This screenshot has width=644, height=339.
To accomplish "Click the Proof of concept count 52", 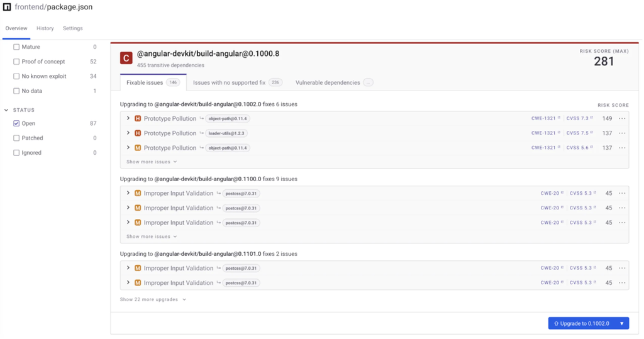I will (x=93, y=62).
